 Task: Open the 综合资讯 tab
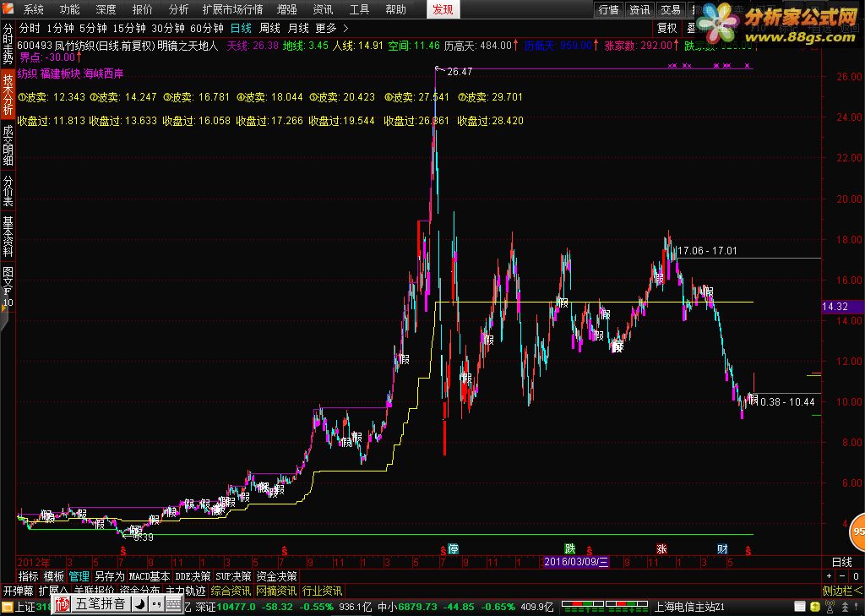[x=231, y=591]
